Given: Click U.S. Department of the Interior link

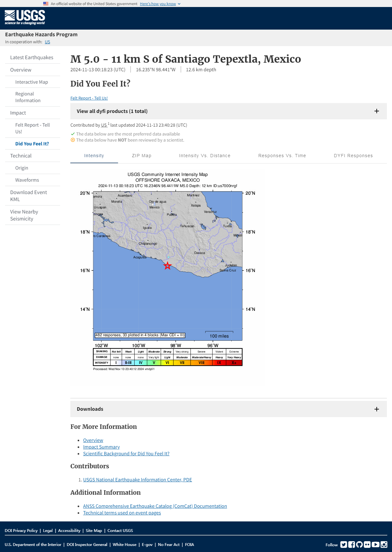Looking at the screenshot, I should (33, 545).
